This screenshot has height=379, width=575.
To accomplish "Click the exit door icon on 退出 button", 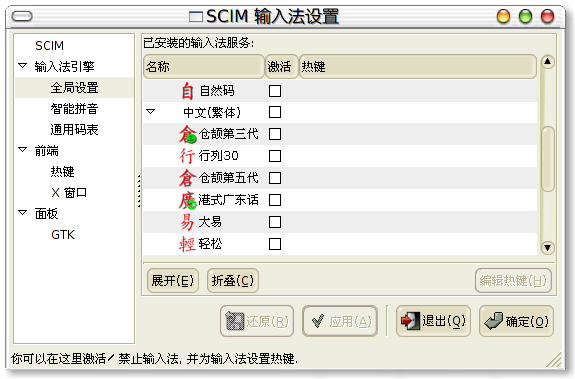I will coord(410,321).
